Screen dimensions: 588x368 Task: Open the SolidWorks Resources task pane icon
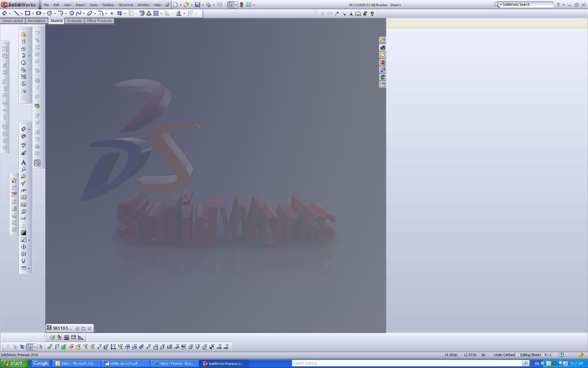pyautogui.click(x=382, y=40)
